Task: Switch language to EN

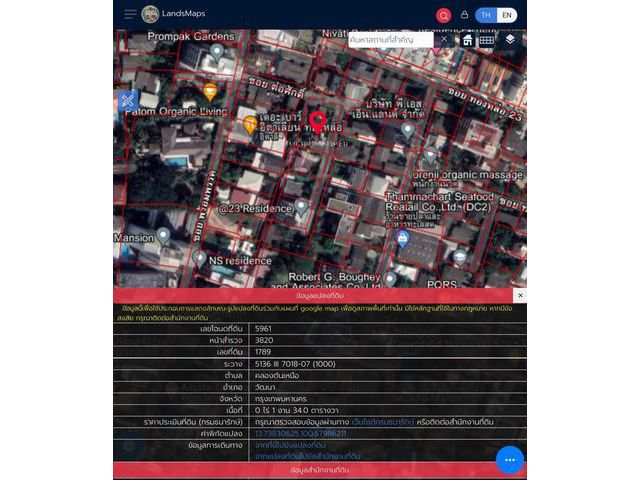Action: pyautogui.click(x=507, y=15)
